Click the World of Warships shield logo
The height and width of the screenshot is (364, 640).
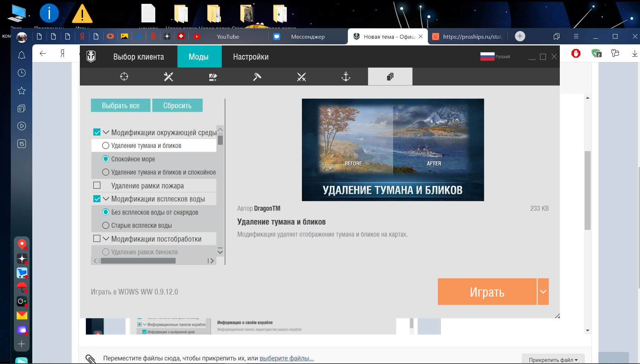[91, 56]
